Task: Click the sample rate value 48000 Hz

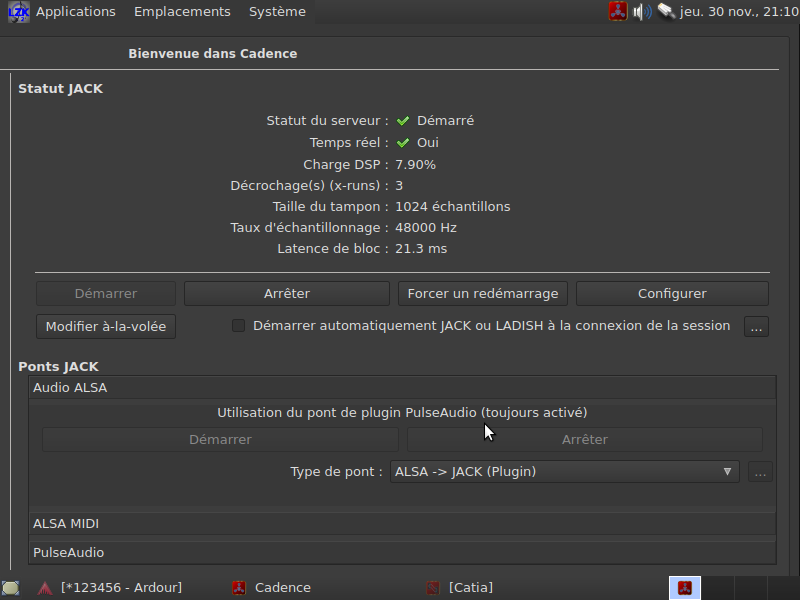Action: (426, 228)
